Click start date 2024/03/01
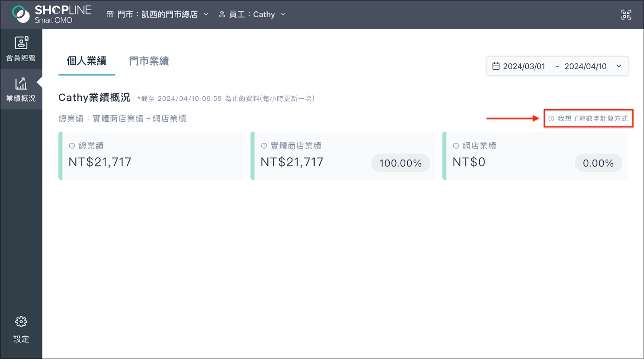This screenshot has height=359, width=644. click(x=524, y=66)
